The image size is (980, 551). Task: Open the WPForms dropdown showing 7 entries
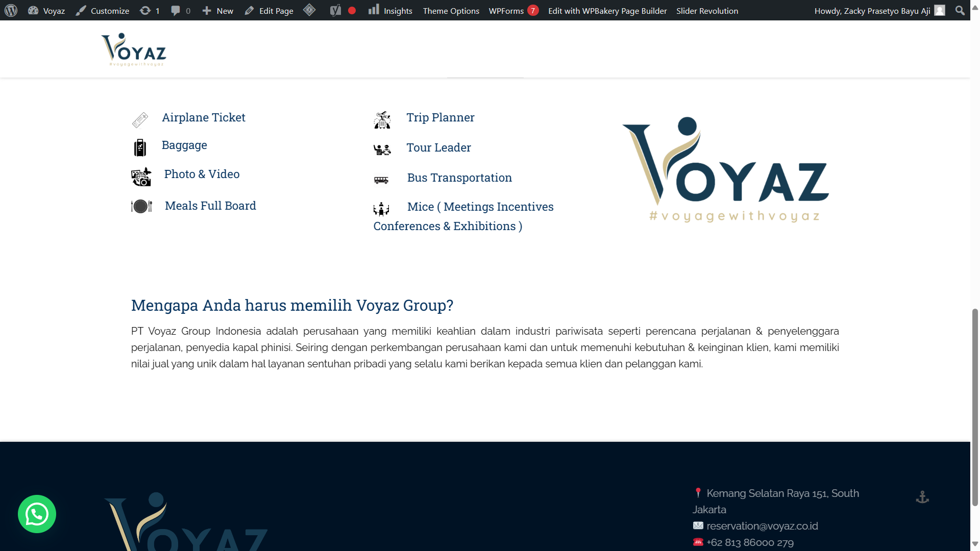[x=513, y=10]
